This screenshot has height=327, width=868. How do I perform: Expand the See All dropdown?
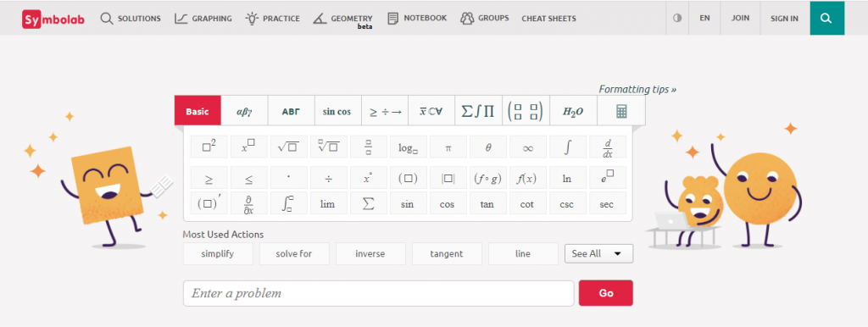(599, 254)
